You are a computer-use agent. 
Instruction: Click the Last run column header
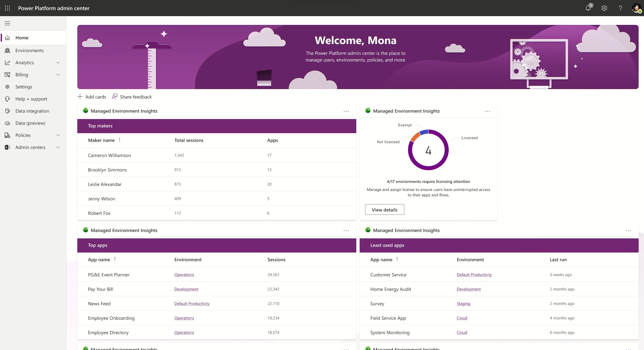pyautogui.click(x=558, y=260)
